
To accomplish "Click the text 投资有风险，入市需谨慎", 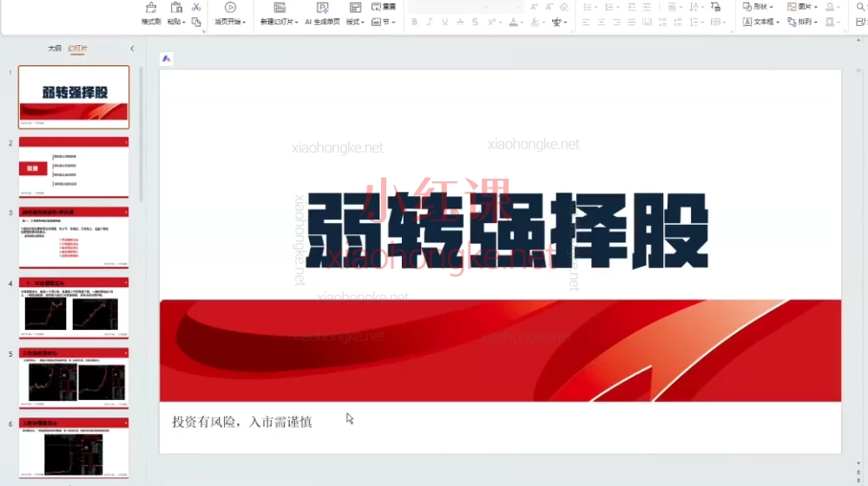I will tap(242, 423).
